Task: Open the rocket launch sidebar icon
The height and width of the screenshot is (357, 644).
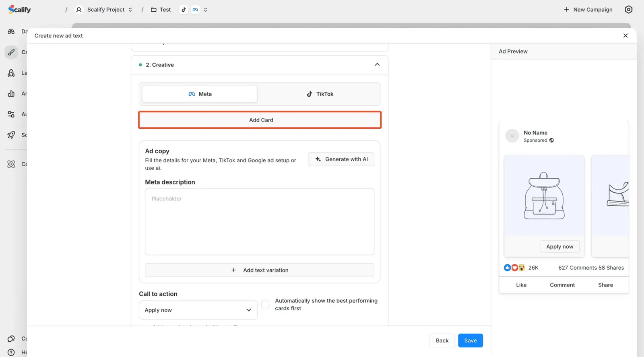Action: pos(11,73)
